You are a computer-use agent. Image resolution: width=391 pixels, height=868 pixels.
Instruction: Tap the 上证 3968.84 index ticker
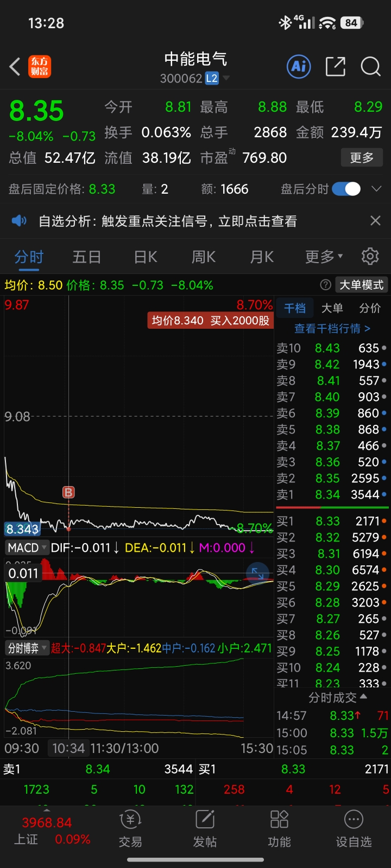(52, 831)
